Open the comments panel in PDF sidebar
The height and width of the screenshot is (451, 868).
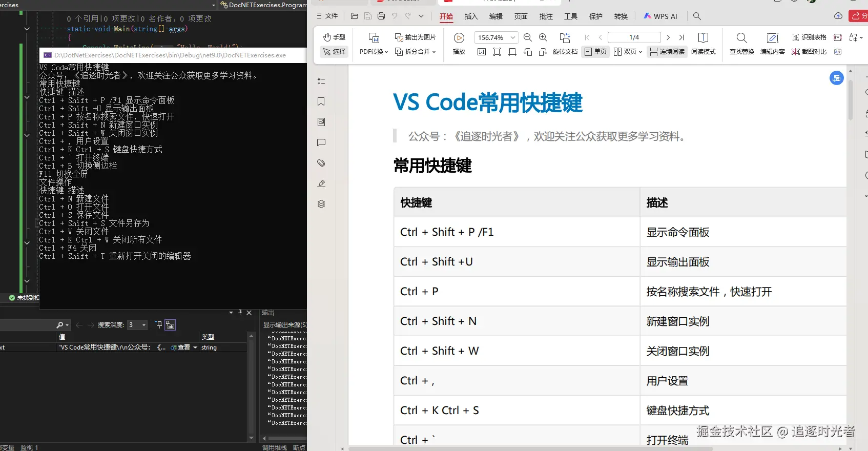tap(321, 142)
